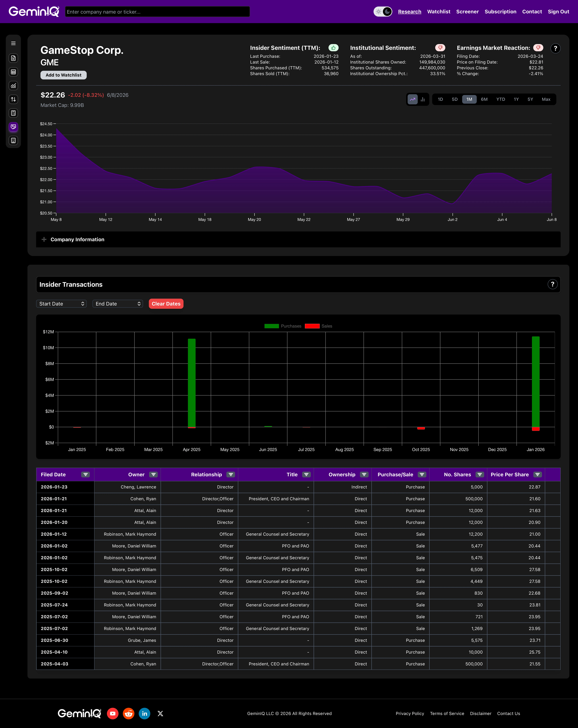Click the Oct 2025 red sales bar
The image size is (578, 728).
[421, 428]
